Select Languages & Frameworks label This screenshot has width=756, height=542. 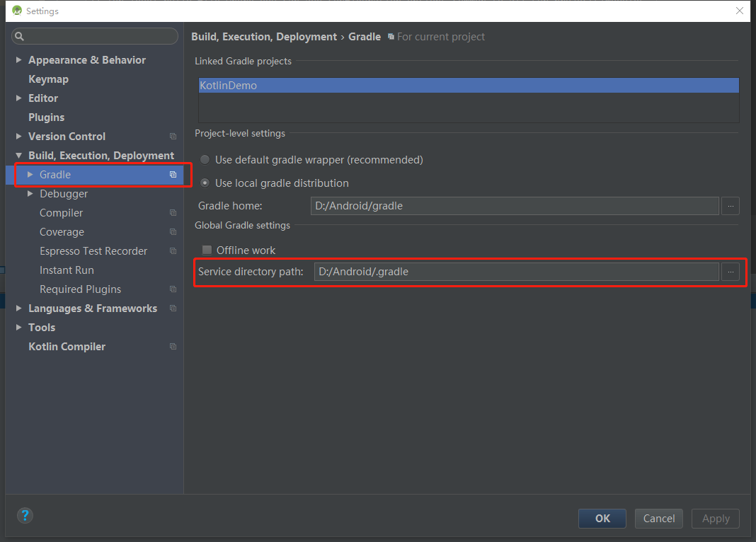click(x=93, y=309)
